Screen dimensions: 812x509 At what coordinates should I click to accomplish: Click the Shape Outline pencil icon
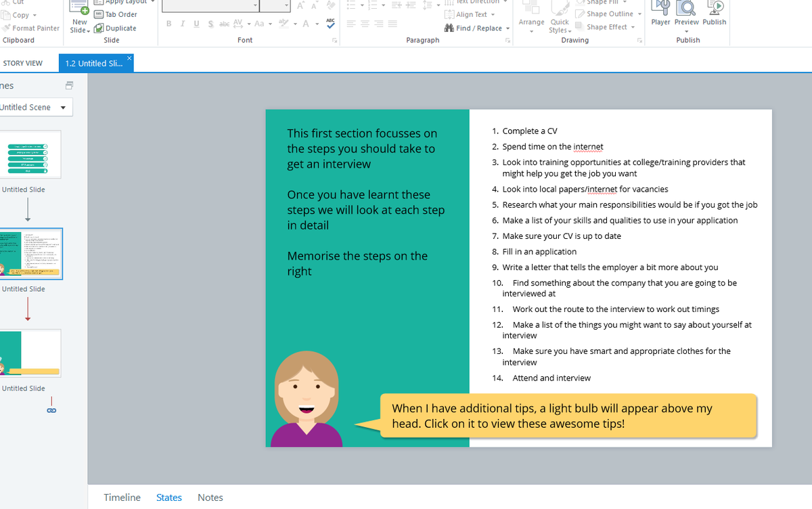[580, 14]
